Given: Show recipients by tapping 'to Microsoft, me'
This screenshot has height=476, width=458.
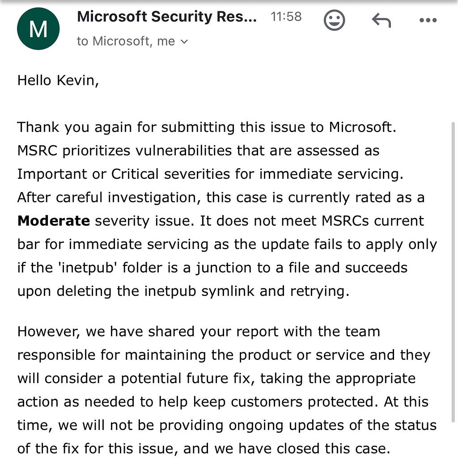Looking at the screenshot, I should (x=126, y=41).
